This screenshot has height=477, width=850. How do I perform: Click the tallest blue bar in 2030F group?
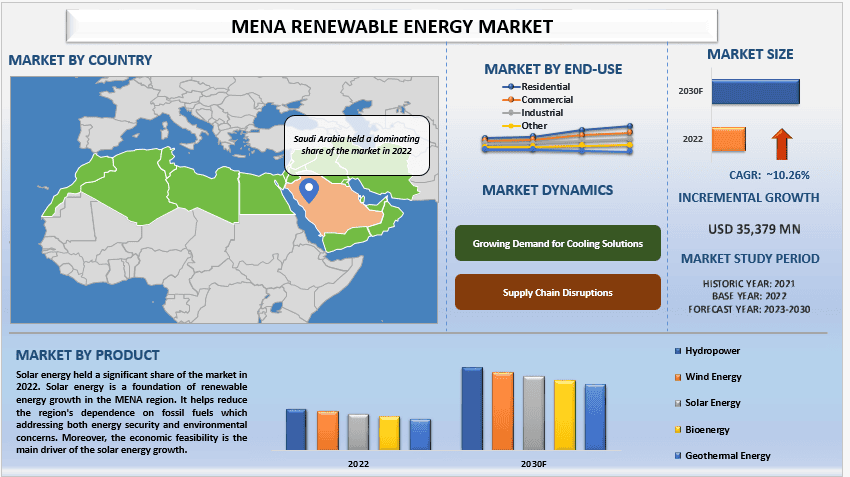[471, 408]
